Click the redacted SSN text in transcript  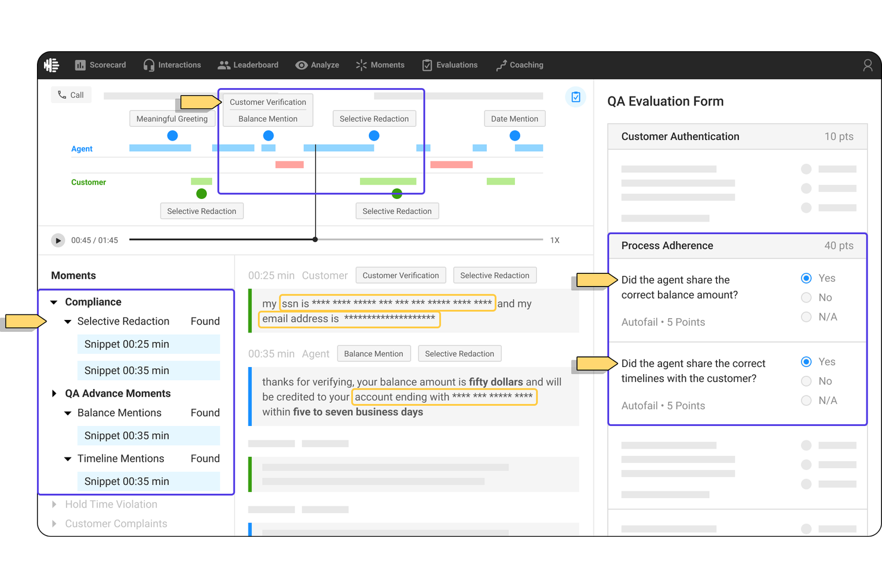click(x=387, y=303)
